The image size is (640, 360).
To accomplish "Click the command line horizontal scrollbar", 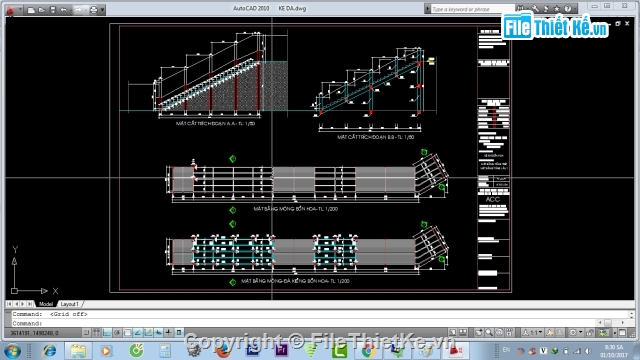I will (x=611, y=322).
